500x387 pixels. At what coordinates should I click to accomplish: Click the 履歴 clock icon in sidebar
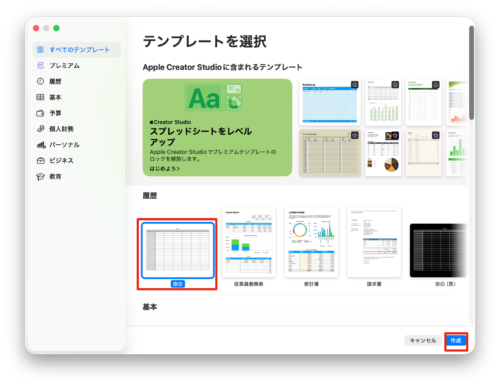[40, 81]
